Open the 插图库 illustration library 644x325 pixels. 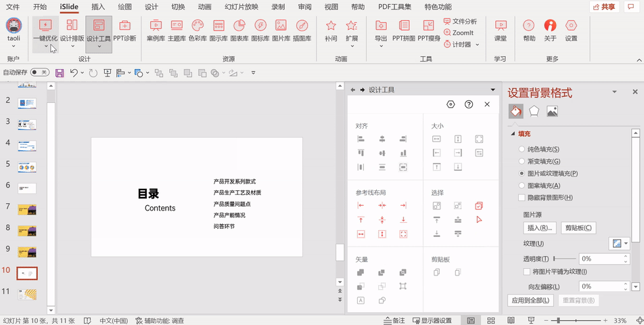pyautogui.click(x=302, y=30)
